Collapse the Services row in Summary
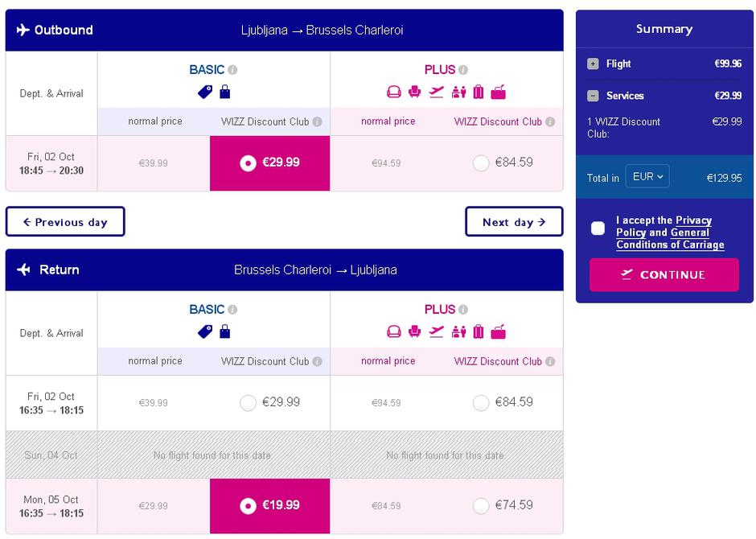The image size is (756, 539). click(593, 96)
